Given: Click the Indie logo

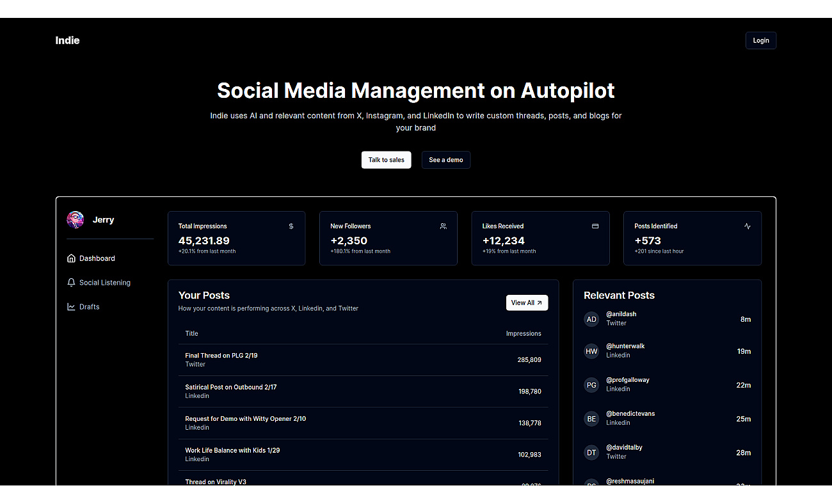Looking at the screenshot, I should [67, 40].
